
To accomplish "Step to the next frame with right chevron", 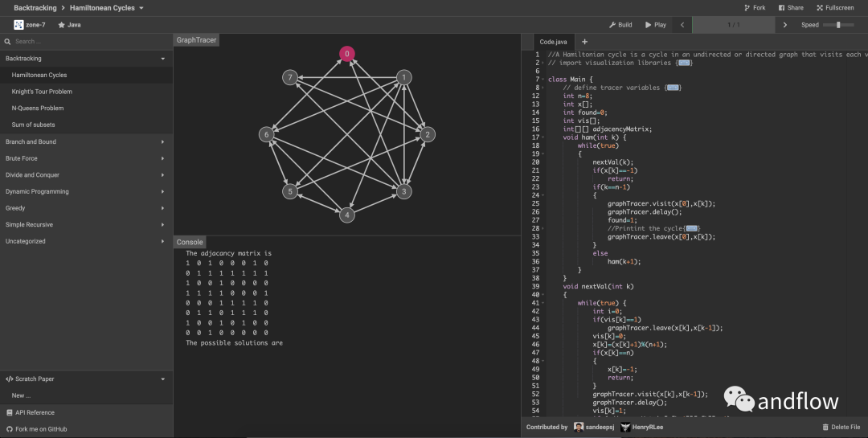I will tap(785, 25).
